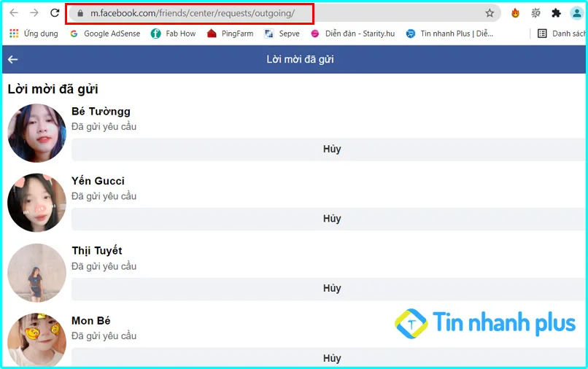This screenshot has height=369, width=588.
Task: Open the Diễn đàn - Starity.hu bookmark
Action: [x=352, y=34]
